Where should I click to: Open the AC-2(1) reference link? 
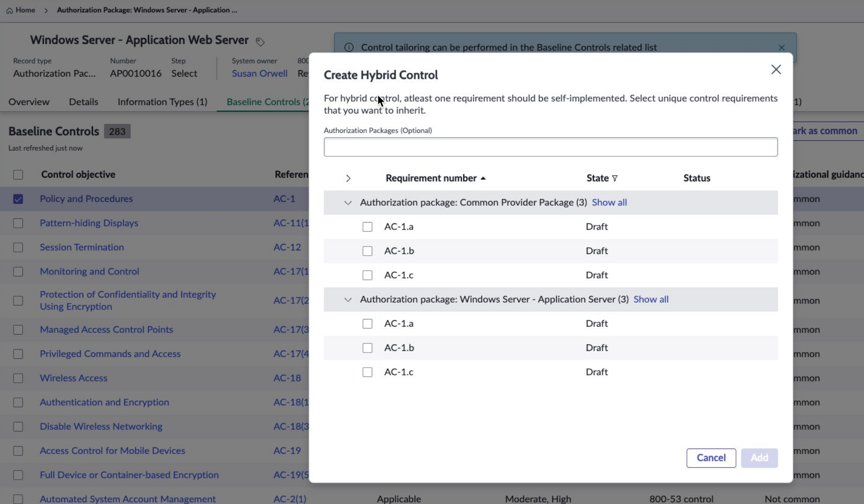click(x=290, y=499)
